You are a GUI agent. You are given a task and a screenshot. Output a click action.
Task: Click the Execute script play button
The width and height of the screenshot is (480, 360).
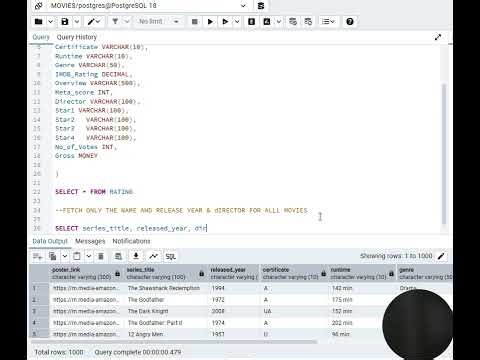click(210, 22)
